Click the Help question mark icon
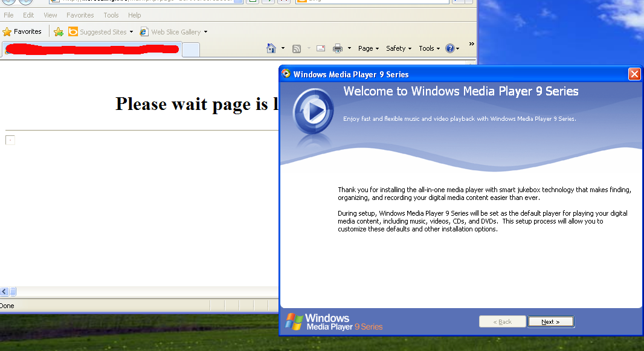The image size is (644, 351). [450, 48]
